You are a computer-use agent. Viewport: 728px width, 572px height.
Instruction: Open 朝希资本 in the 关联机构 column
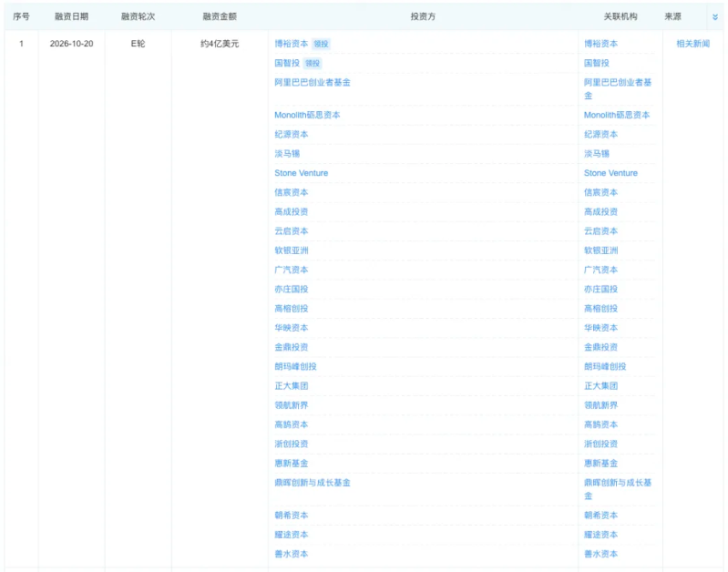(600, 516)
